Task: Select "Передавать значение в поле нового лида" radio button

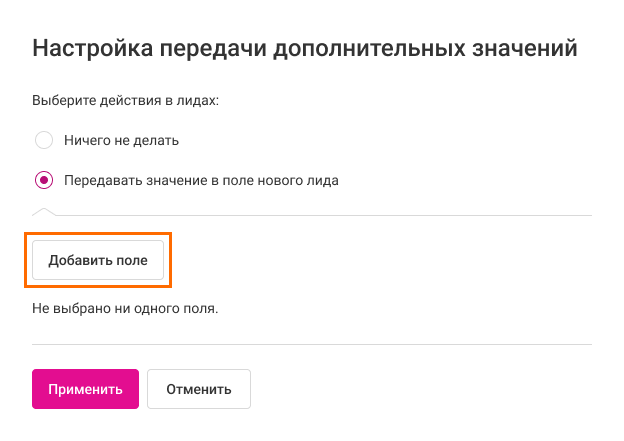Action: (x=44, y=181)
